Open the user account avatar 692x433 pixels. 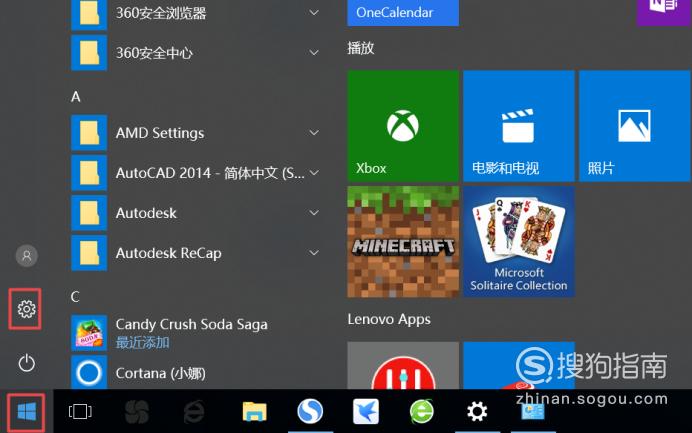tap(26, 256)
